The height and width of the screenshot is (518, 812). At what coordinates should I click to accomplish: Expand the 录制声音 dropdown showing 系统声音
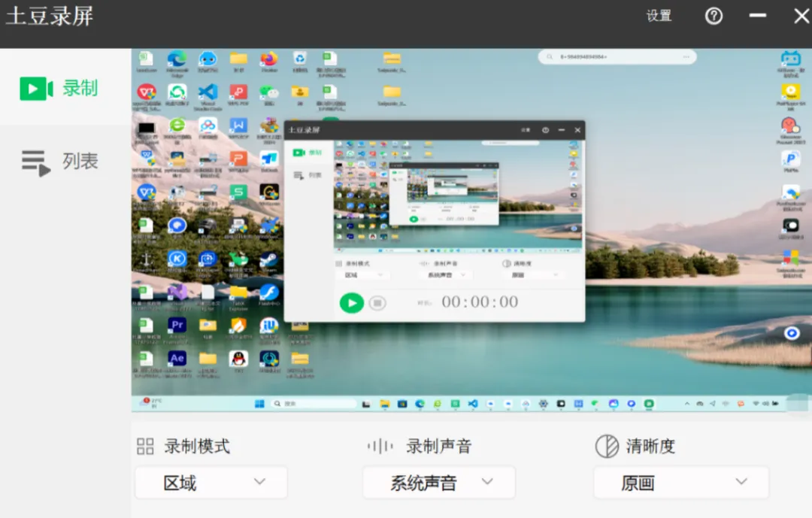[x=438, y=482]
